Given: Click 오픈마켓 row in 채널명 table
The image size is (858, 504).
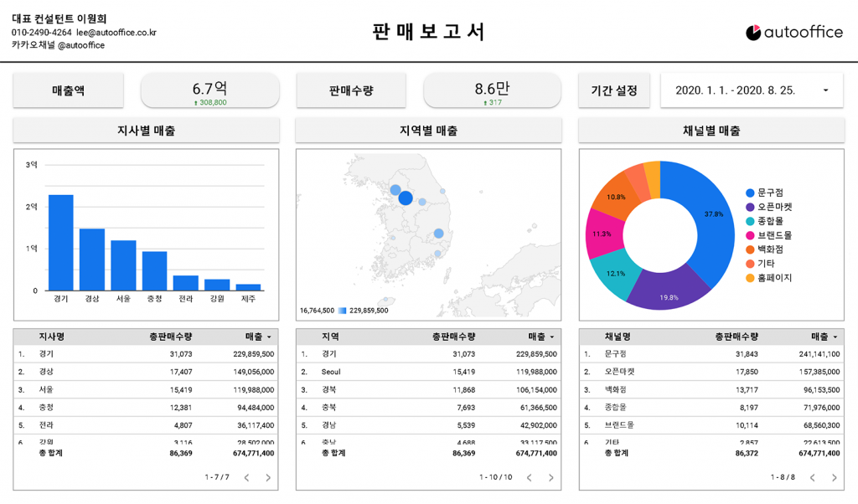Looking at the screenshot, I should click(711, 372).
